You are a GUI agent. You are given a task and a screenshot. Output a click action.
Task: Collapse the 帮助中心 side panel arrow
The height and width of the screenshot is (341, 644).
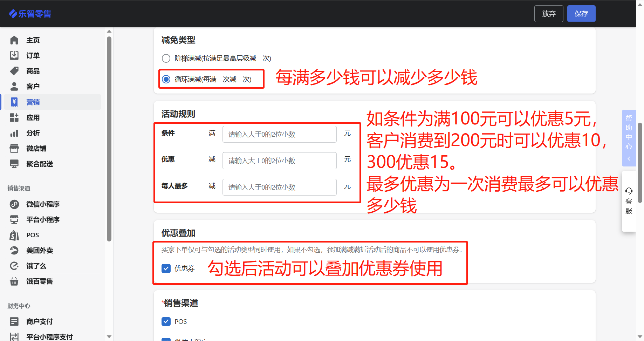click(629, 159)
